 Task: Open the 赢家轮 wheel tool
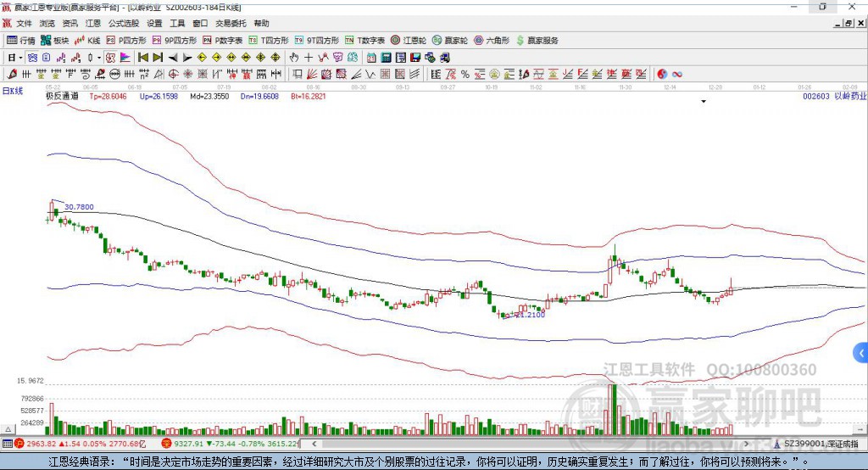[x=450, y=41]
